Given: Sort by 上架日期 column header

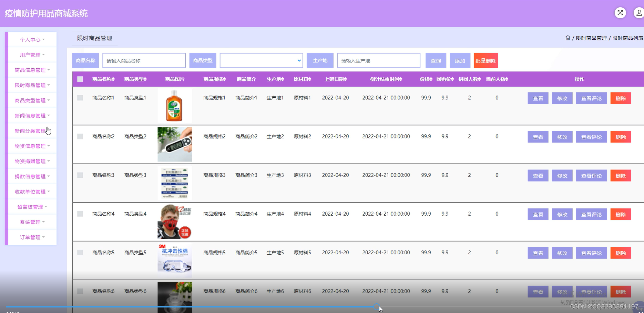Looking at the screenshot, I should point(336,79).
